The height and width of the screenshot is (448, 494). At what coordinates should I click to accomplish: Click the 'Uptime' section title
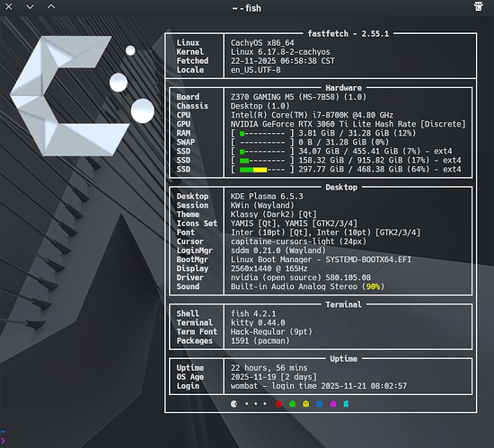coord(343,359)
